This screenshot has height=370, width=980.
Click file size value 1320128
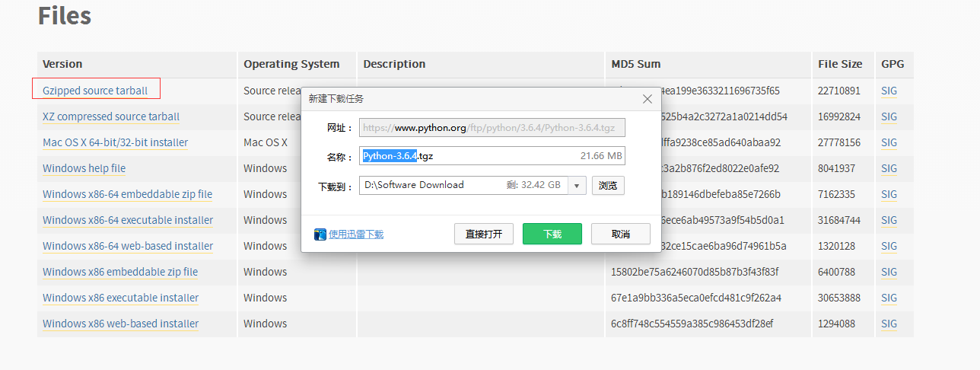pos(836,246)
